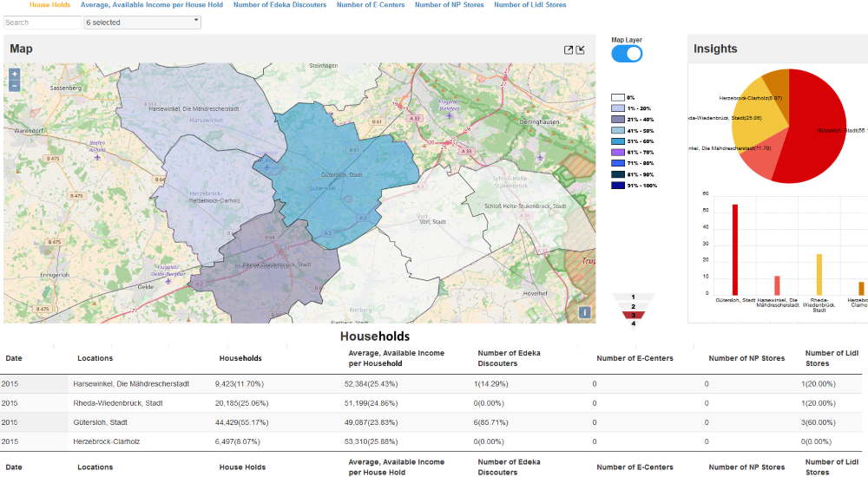This screenshot has height=477, width=868.
Task: Zoom out on the map with minus button
Action: coord(15,86)
